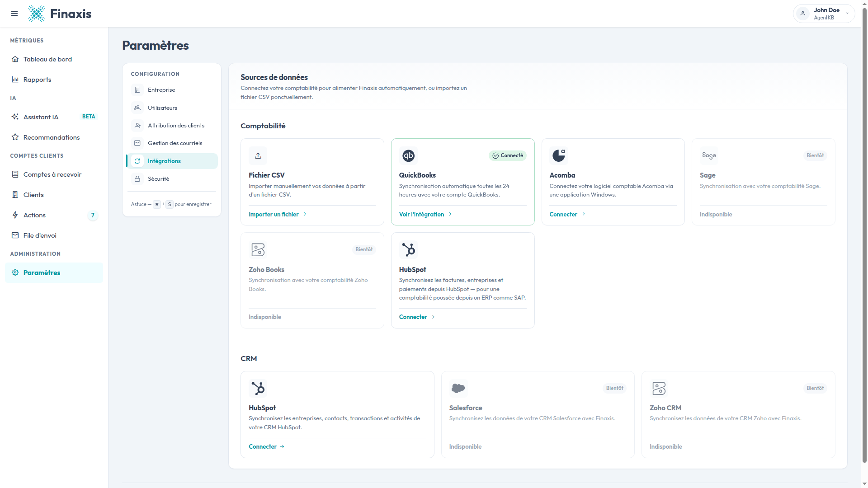The height and width of the screenshot is (488, 868).
Task: Click the Bientôt badge on Salesforce card
Action: (x=614, y=388)
